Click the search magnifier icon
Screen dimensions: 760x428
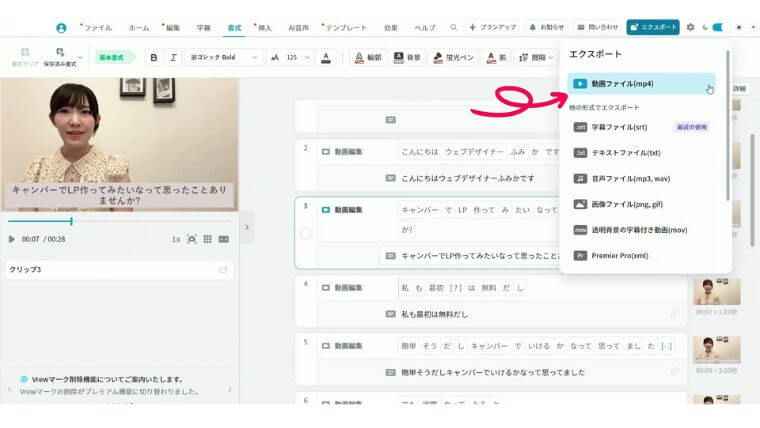[x=454, y=28]
